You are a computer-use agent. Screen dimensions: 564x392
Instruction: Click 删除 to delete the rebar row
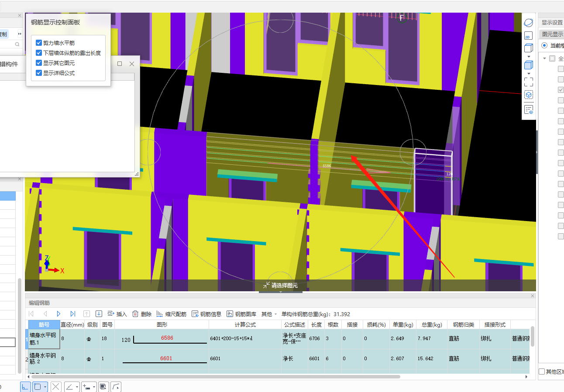[x=142, y=314]
